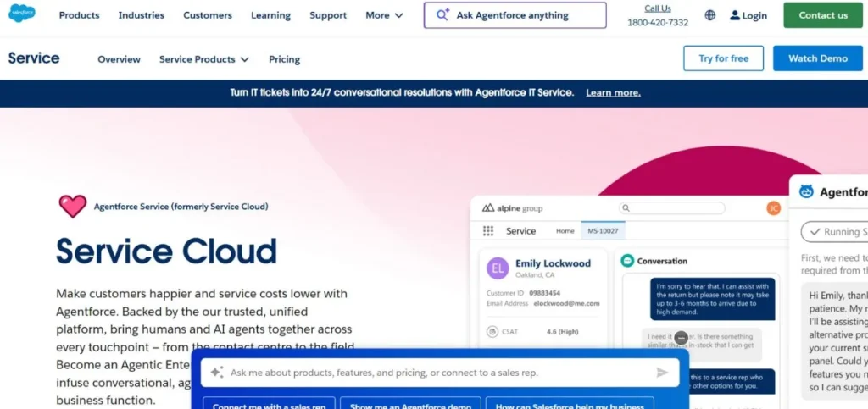Viewport: 868px width, 409px height.
Task: Click Connect me with a sales rep
Action: [x=269, y=405]
